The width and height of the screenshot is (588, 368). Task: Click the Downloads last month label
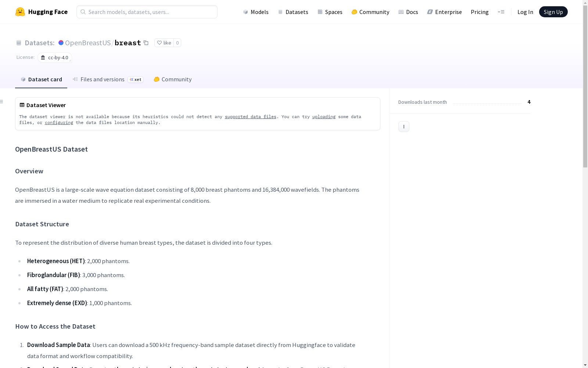tap(422, 102)
